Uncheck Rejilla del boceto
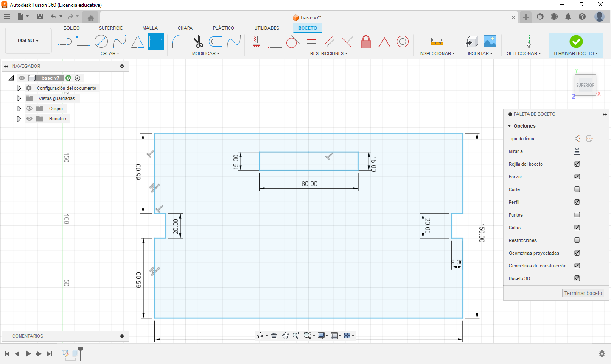This screenshot has width=611, height=364. [x=577, y=164]
